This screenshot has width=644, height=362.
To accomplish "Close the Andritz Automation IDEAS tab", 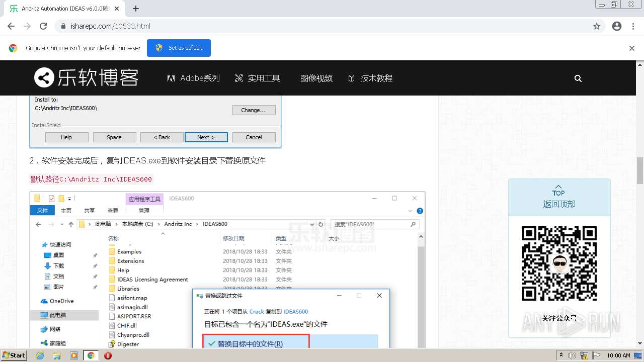I will pos(117,9).
